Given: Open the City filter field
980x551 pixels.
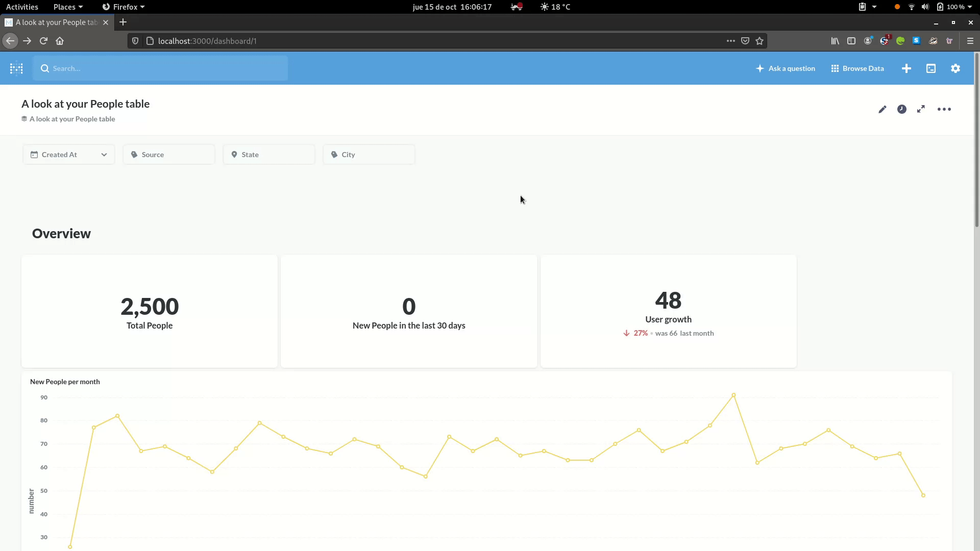Looking at the screenshot, I should point(369,155).
